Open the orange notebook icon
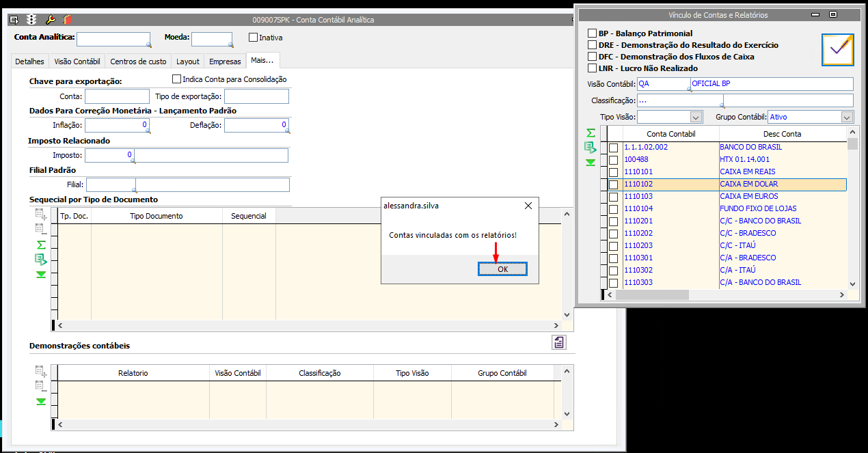This screenshot has height=453, width=868. click(x=66, y=20)
